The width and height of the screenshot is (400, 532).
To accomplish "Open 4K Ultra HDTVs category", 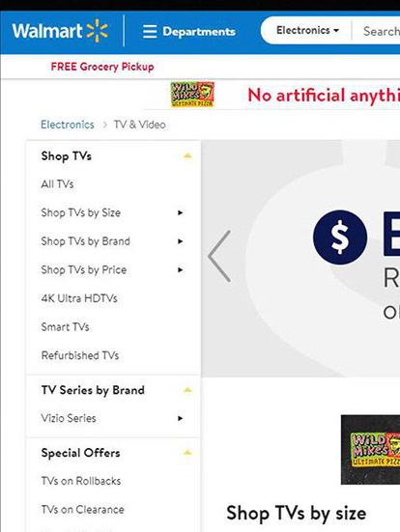I will (79, 298).
